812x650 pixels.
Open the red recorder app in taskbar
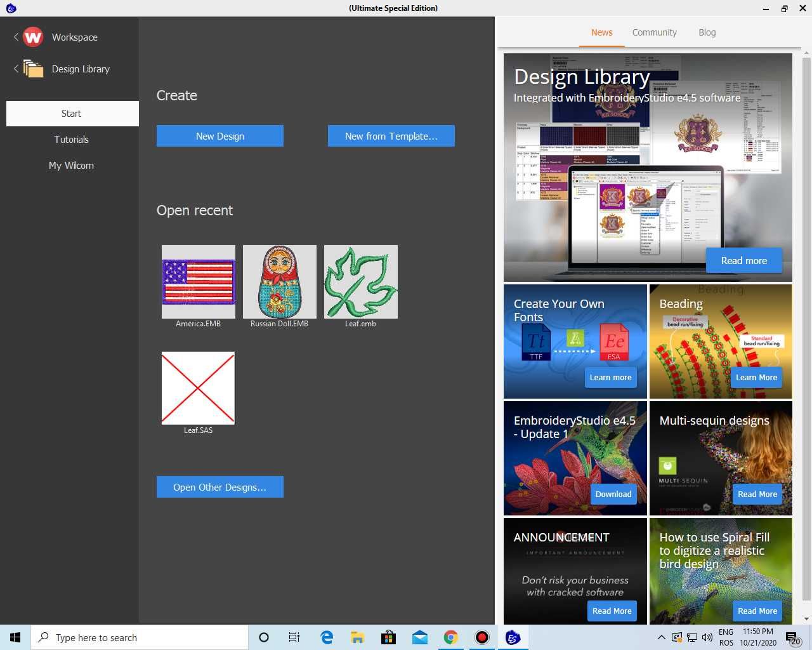482,637
